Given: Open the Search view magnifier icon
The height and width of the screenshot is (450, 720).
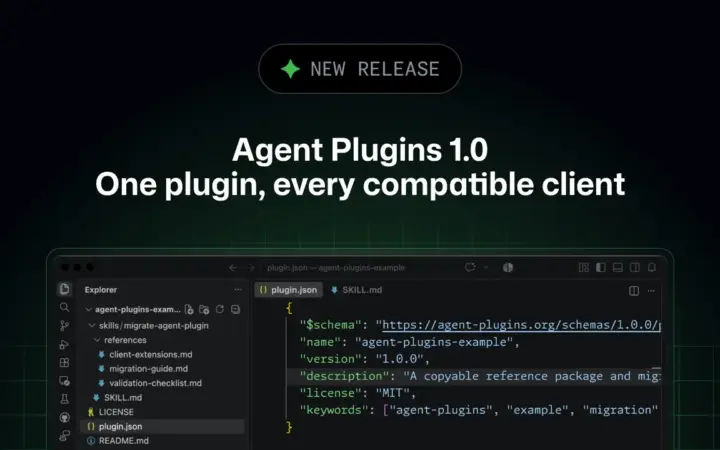Looking at the screenshot, I should [x=64, y=307].
